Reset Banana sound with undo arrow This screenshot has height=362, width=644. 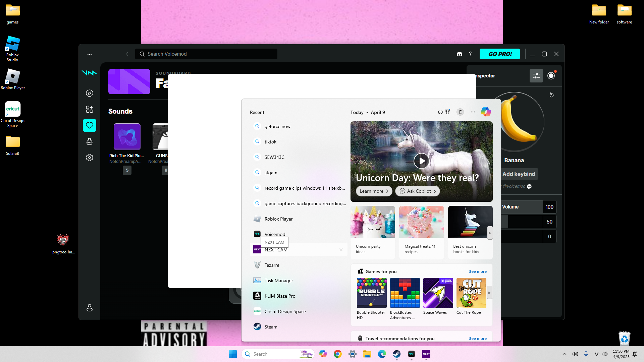551,95
